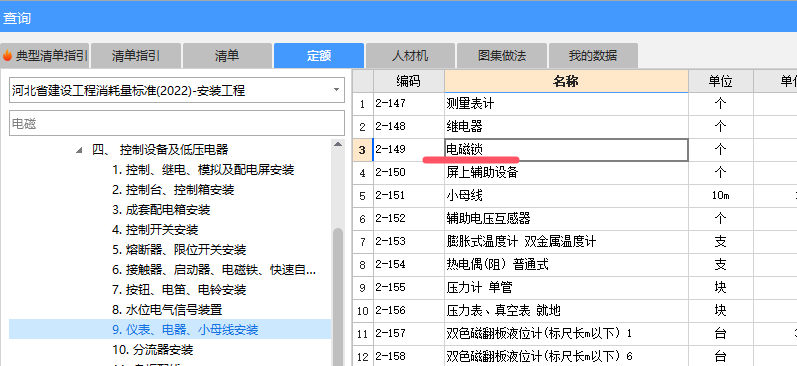Select 6. 接触器、启动器、电磁铁 item
The width and height of the screenshot is (797, 366).
click(x=214, y=270)
